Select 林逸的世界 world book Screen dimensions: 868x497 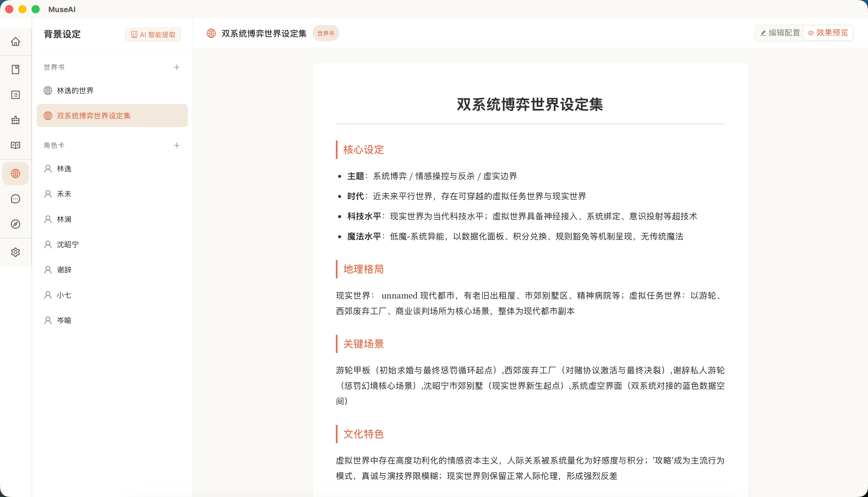112,90
